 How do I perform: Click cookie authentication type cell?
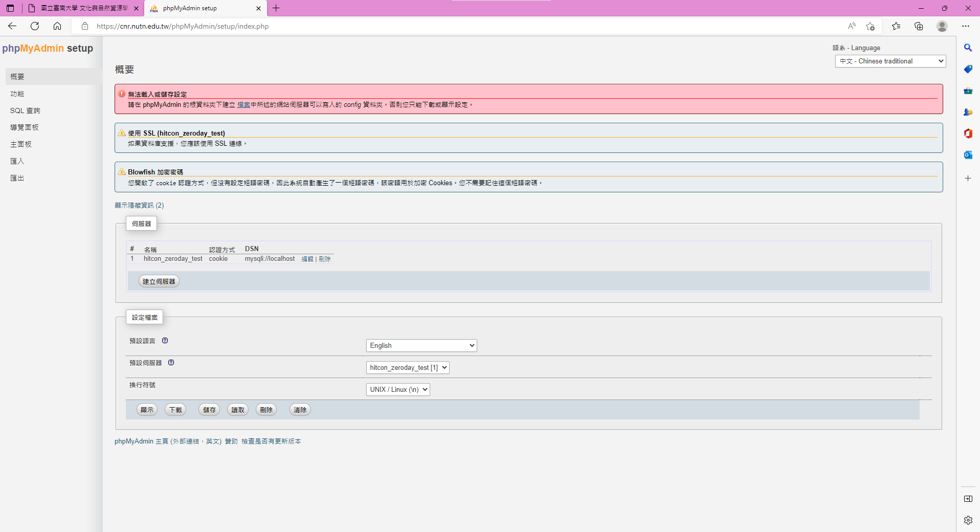(218, 258)
